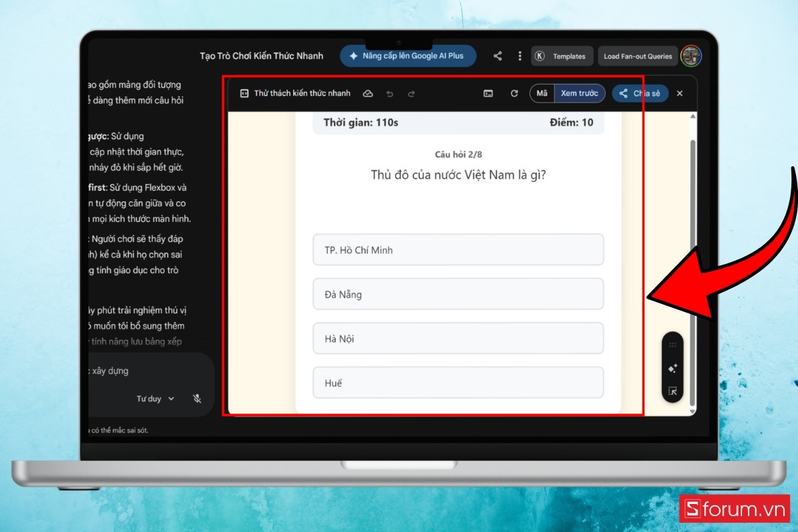Click the question text Thủ đô của nước Việt Nam
798x532 pixels.
[458, 175]
